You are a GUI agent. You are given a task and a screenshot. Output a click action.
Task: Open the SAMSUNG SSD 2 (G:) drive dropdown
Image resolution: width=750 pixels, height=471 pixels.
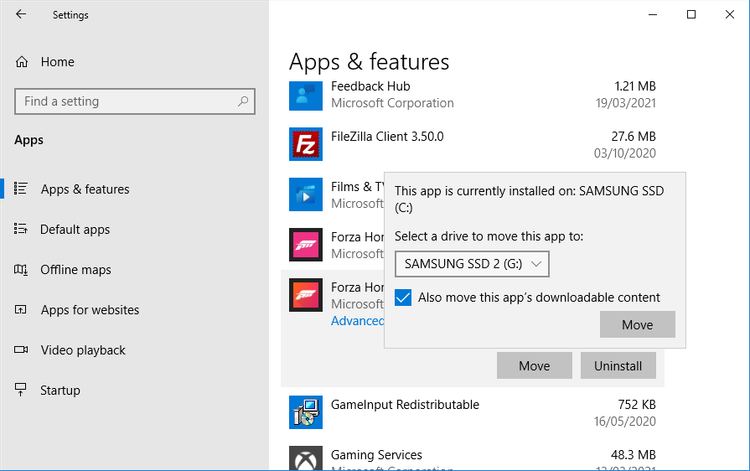(x=472, y=264)
